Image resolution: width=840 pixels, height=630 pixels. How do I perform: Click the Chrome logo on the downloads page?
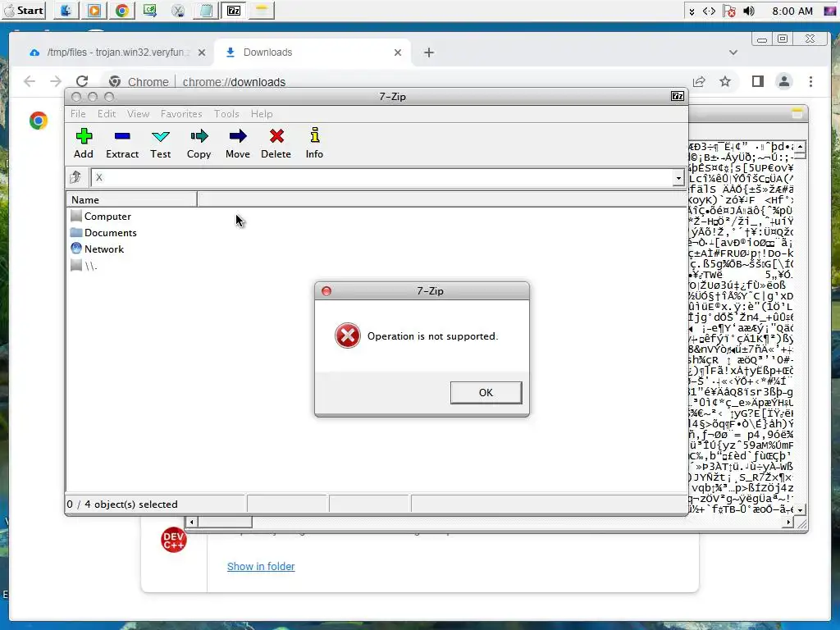click(x=38, y=121)
